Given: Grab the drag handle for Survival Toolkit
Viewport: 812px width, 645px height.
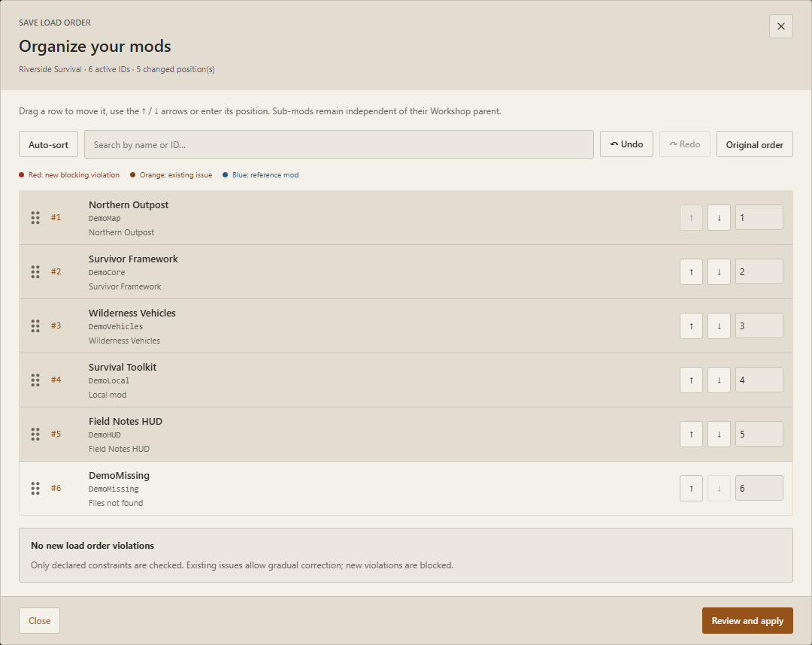Looking at the screenshot, I should (x=35, y=380).
